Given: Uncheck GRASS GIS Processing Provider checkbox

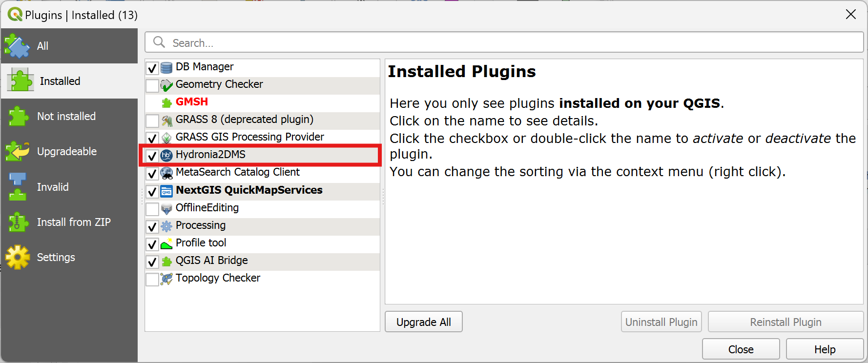Looking at the screenshot, I should [152, 138].
